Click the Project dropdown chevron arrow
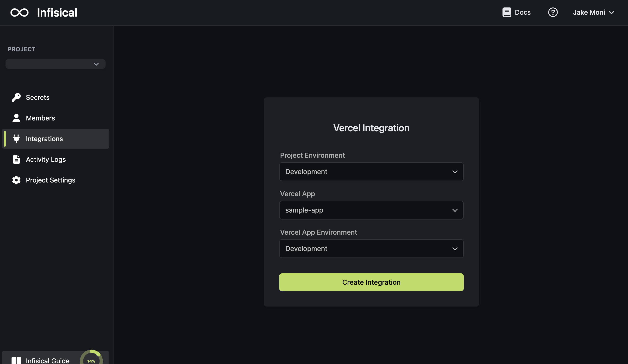 click(x=96, y=64)
